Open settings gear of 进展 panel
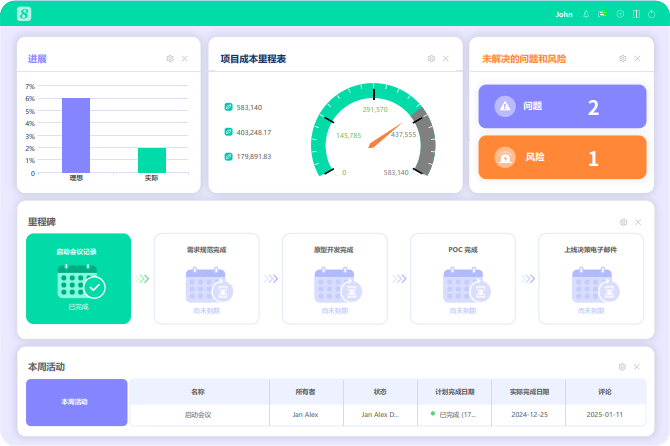Image resolution: width=670 pixels, height=446 pixels. [170, 59]
